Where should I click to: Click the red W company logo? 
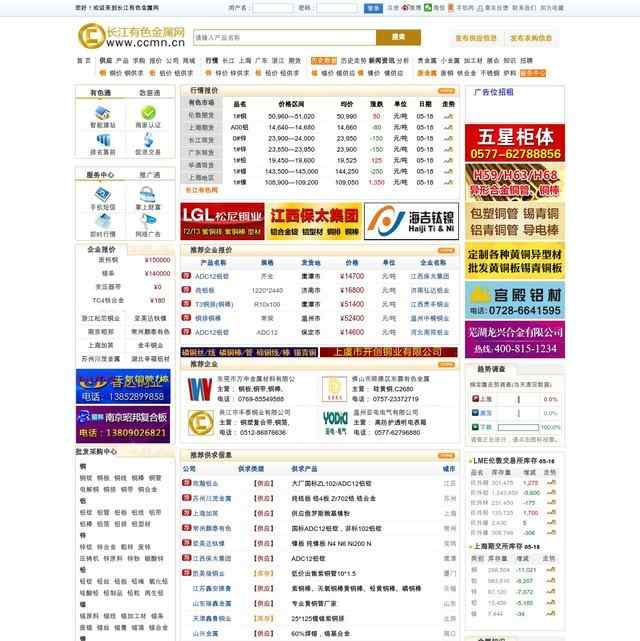point(200,389)
